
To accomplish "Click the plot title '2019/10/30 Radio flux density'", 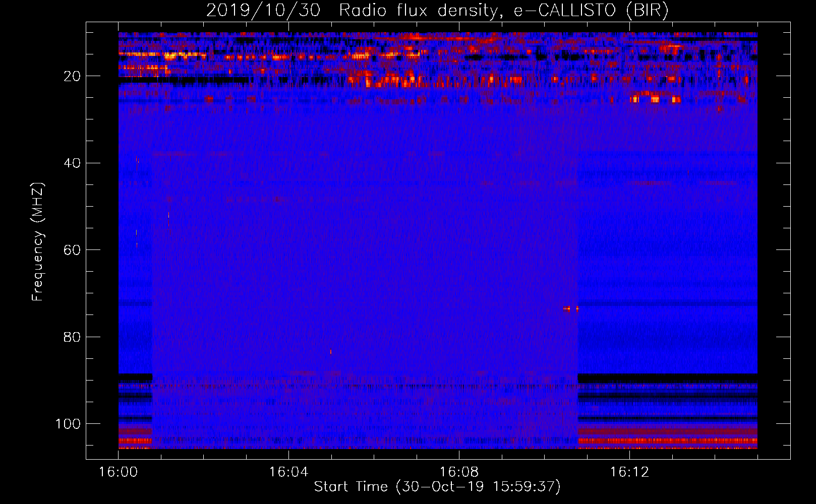I will tap(352, 10).
